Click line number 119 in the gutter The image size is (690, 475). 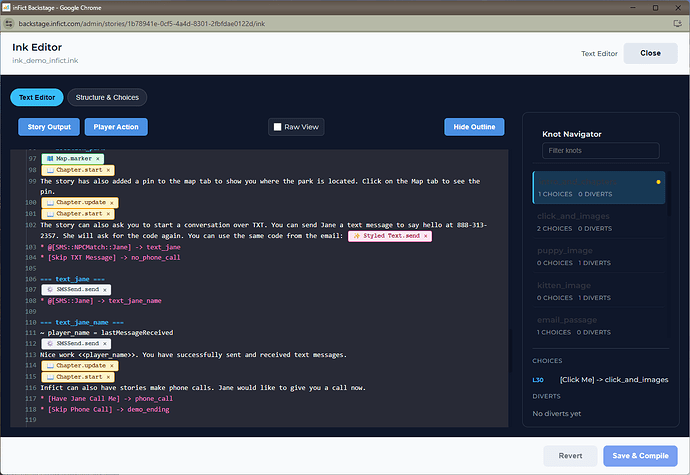[31, 420]
